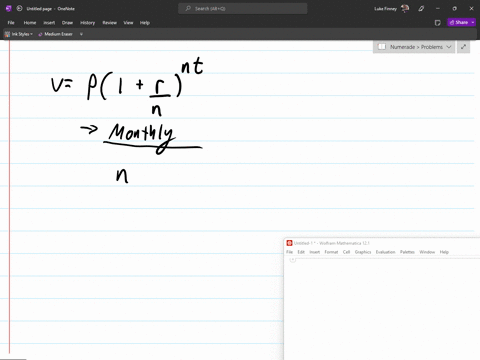Click the OneNote app logo icon
Screen dimensions: 480x360
tap(9, 8)
